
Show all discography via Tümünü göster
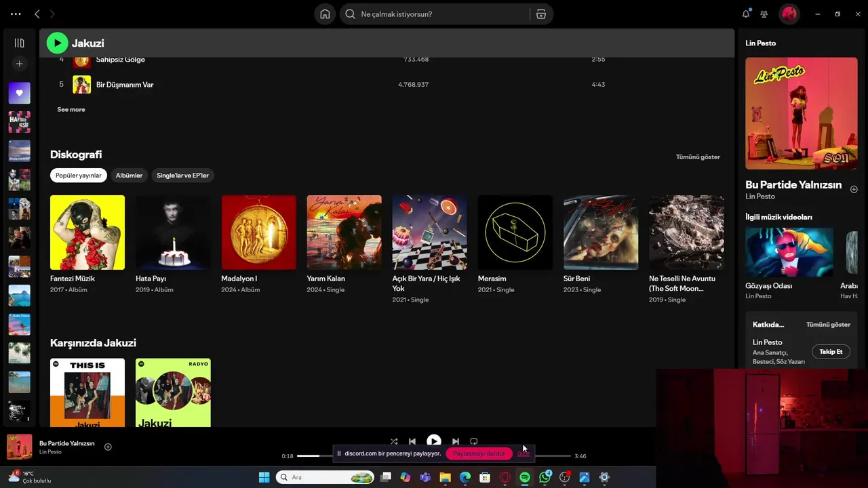(698, 157)
